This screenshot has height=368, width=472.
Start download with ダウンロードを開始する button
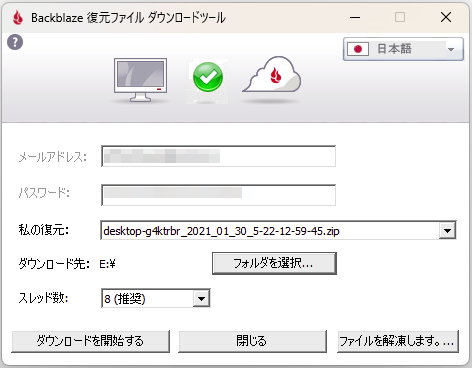coord(90,341)
